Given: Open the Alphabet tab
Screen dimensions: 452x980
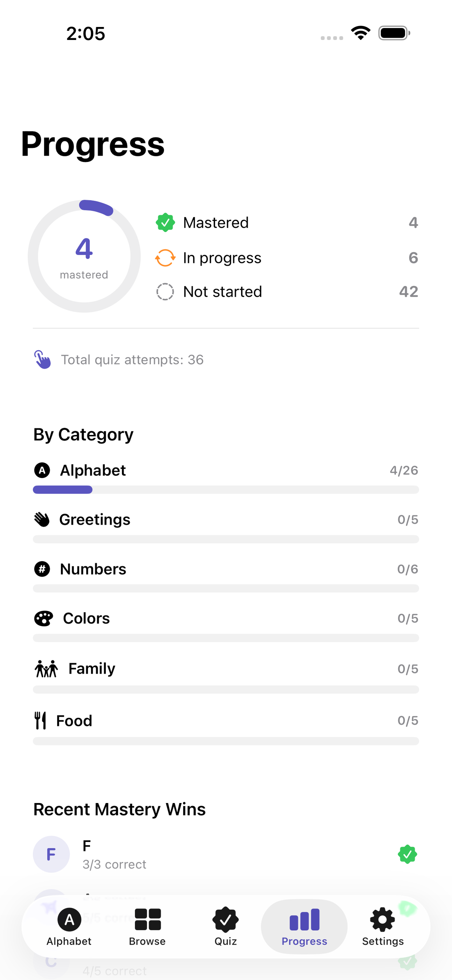Looking at the screenshot, I should coord(69,927).
